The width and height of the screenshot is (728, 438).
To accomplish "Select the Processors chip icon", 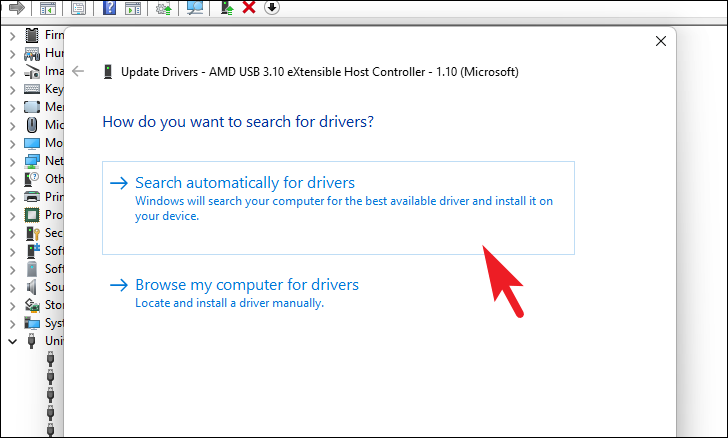I will [32, 216].
